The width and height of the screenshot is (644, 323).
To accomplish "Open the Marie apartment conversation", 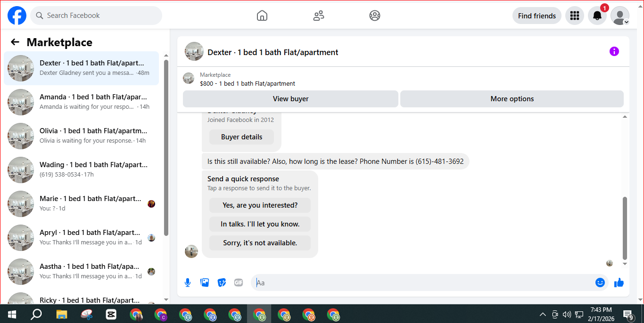I will pyautogui.click(x=82, y=203).
